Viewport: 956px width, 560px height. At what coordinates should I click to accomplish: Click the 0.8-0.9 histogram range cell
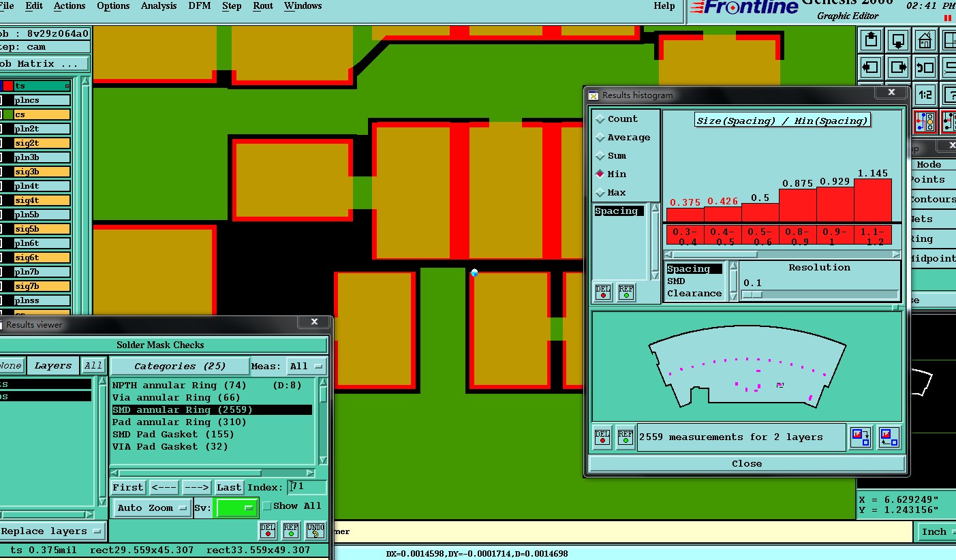pos(797,236)
